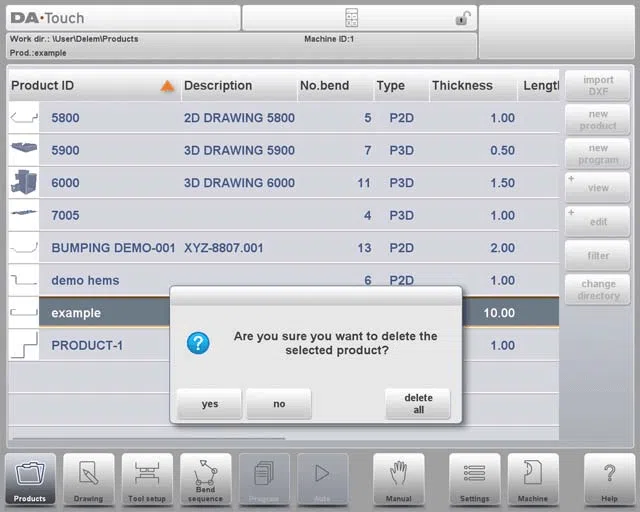Viewport: 640px width, 512px height.
Task: Open Manual mode hand button
Action: [399, 479]
